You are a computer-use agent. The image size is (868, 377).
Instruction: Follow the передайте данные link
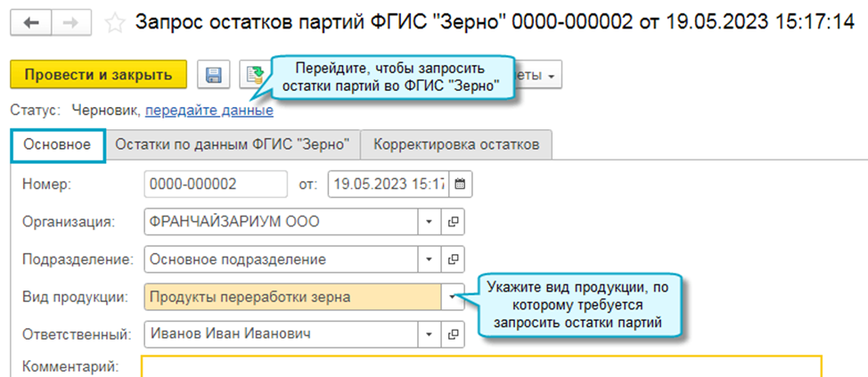pyautogui.click(x=209, y=111)
